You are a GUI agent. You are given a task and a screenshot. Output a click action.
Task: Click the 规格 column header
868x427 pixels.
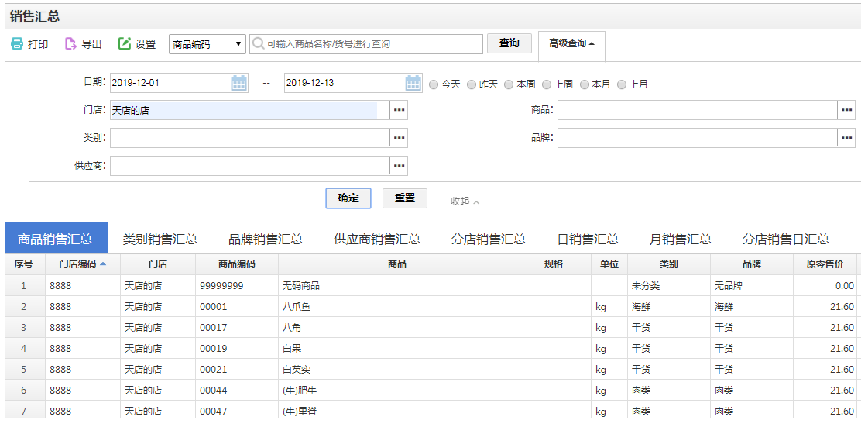554,264
